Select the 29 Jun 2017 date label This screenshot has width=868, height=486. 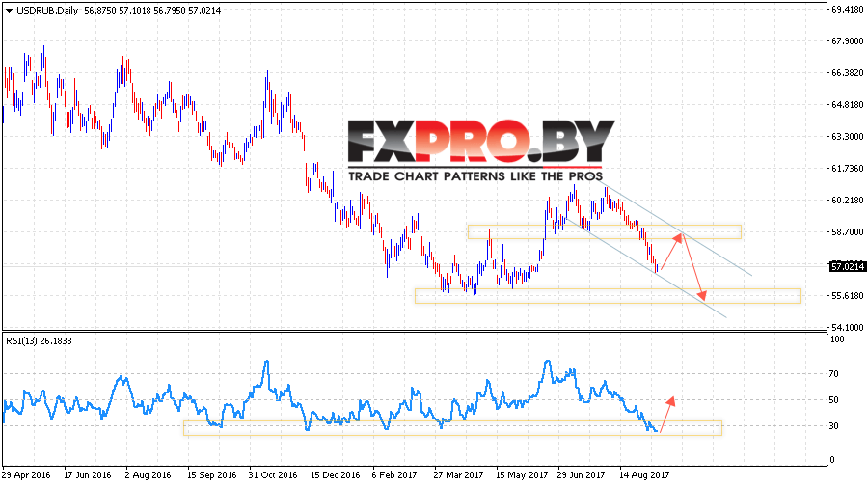pos(581,475)
